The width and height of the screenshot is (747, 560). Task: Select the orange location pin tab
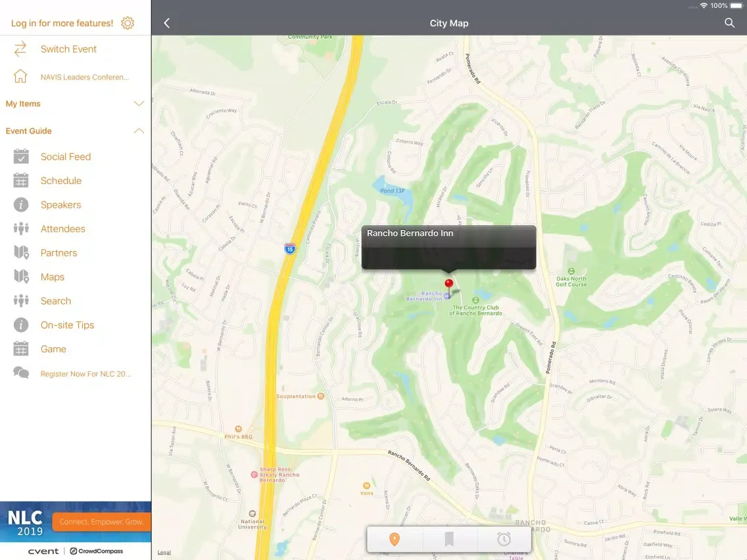[x=395, y=539]
